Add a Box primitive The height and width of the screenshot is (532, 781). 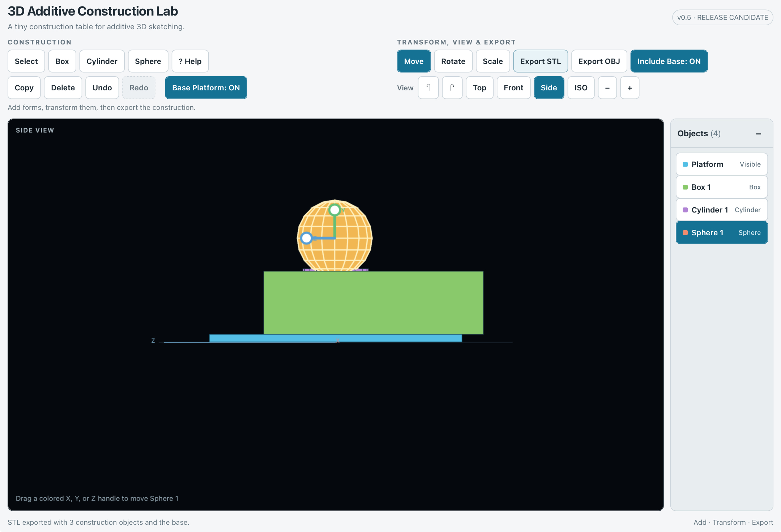62,61
